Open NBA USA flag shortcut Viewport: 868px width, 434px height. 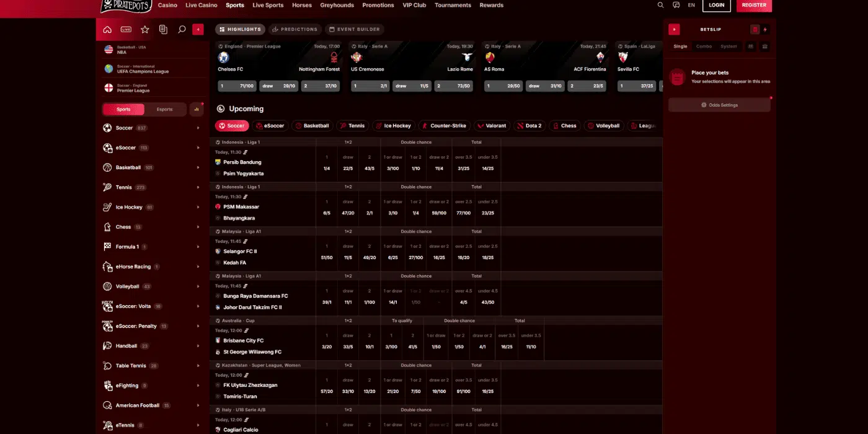108,50
